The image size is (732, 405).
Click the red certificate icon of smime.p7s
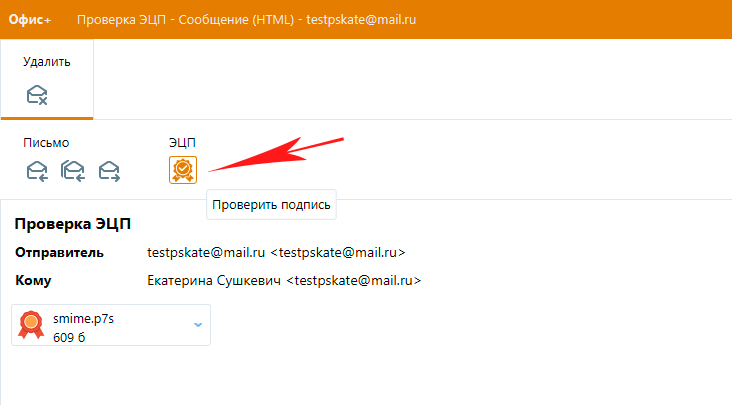pos(32,325)
